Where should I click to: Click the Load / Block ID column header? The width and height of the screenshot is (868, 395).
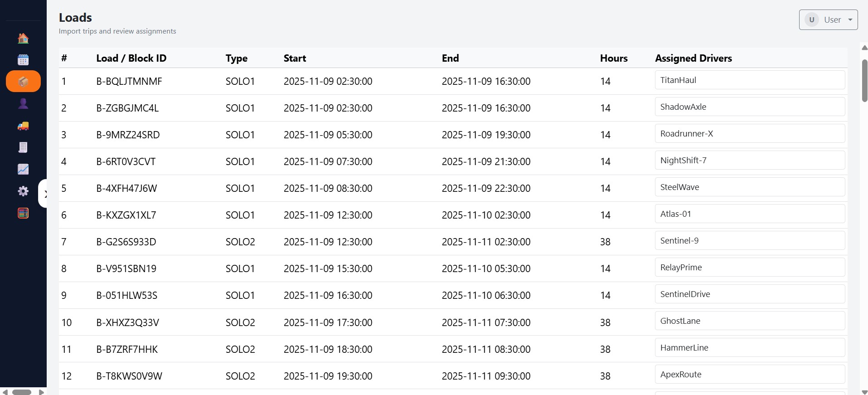(131, 58)
